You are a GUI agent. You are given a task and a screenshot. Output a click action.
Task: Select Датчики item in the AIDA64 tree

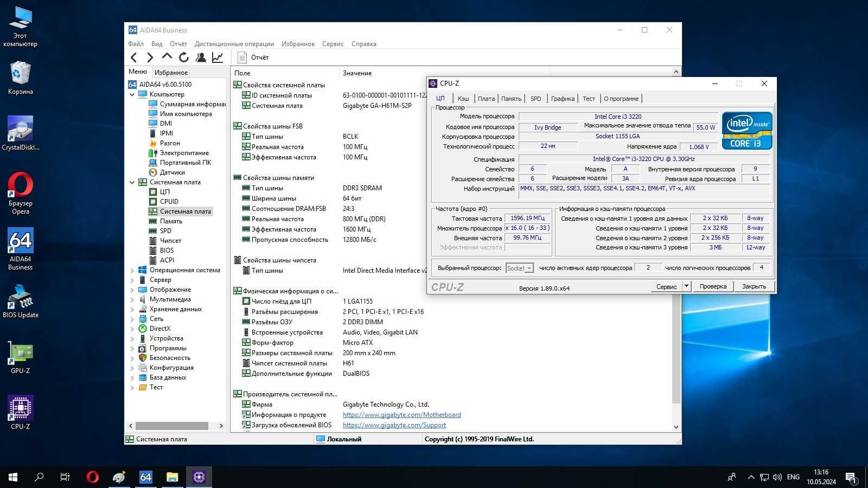[x=172, y=172]
